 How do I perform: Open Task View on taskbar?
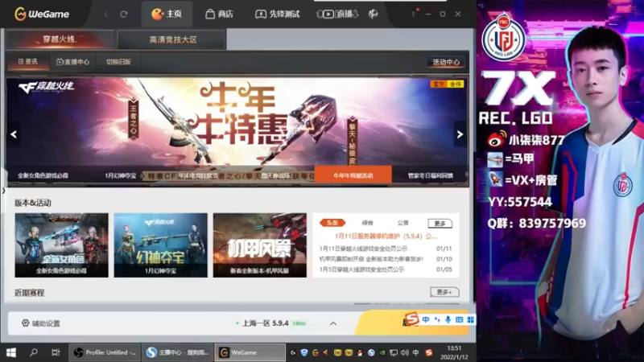pos(56,352)
